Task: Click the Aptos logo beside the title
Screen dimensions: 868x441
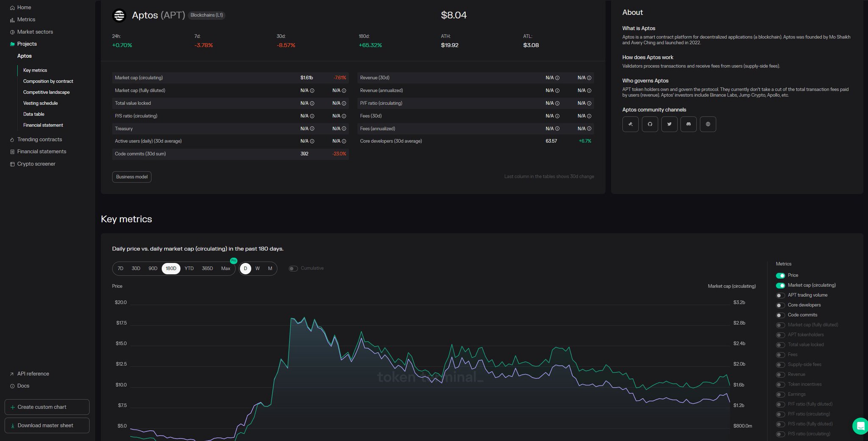Action: pos(119,15)
